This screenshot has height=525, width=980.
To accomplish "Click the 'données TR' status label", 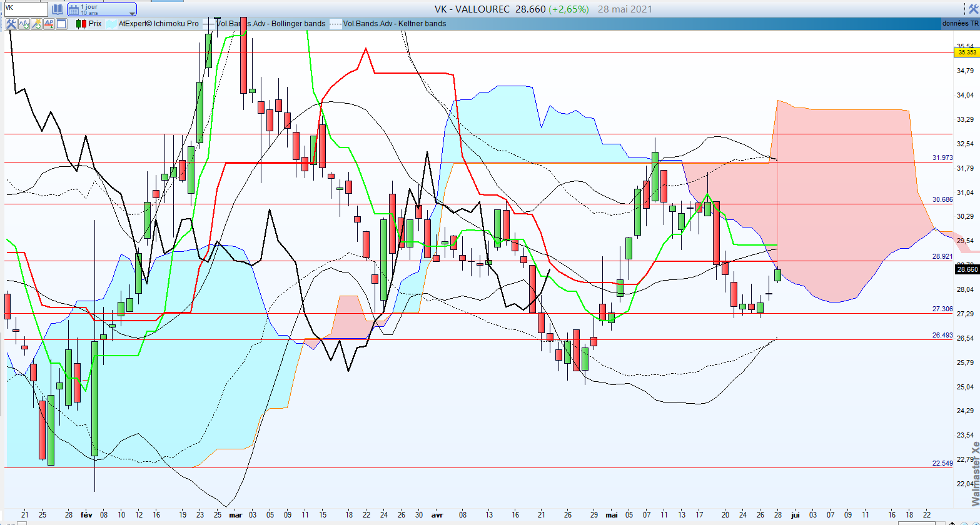I will tap(959, 24).
